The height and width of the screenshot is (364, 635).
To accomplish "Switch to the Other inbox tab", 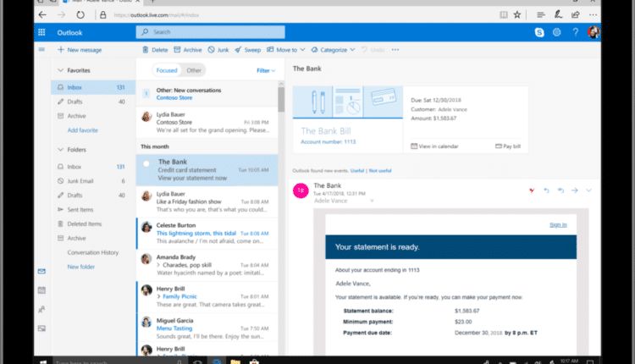I will pyautogui.click(x=194, y=70).
